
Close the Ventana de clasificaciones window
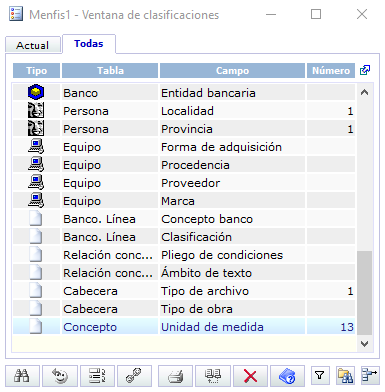pos(362,14)
